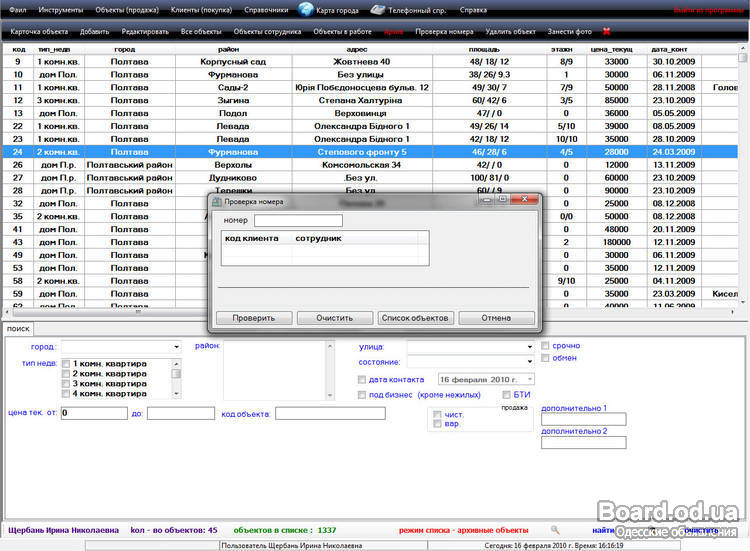Open the Карта города globe icon
This screenshot has height=551, width=750.
306,10
